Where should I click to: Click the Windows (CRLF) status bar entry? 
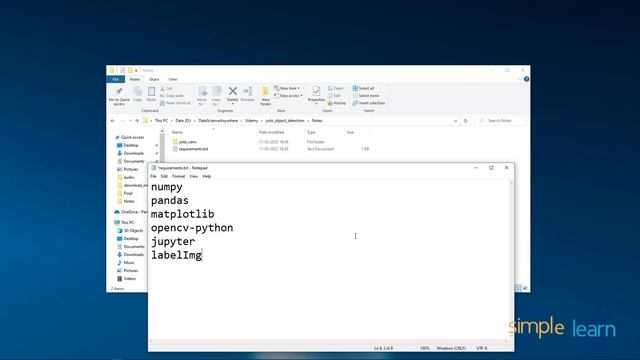coord(451,348)
